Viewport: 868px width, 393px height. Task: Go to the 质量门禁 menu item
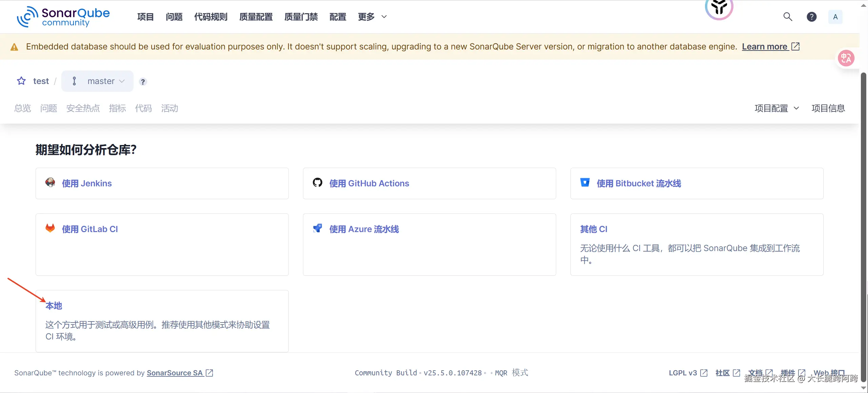(301, 17)
